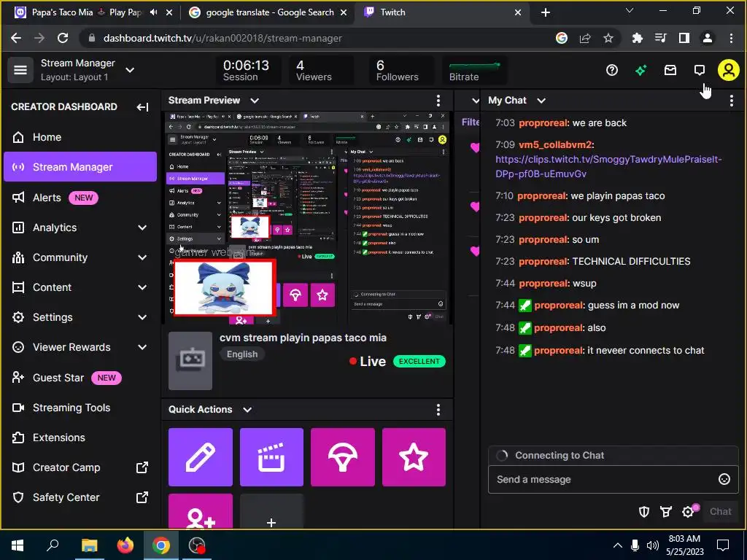Open Stream Preview three-dot options menu

(x=438, y=101)
